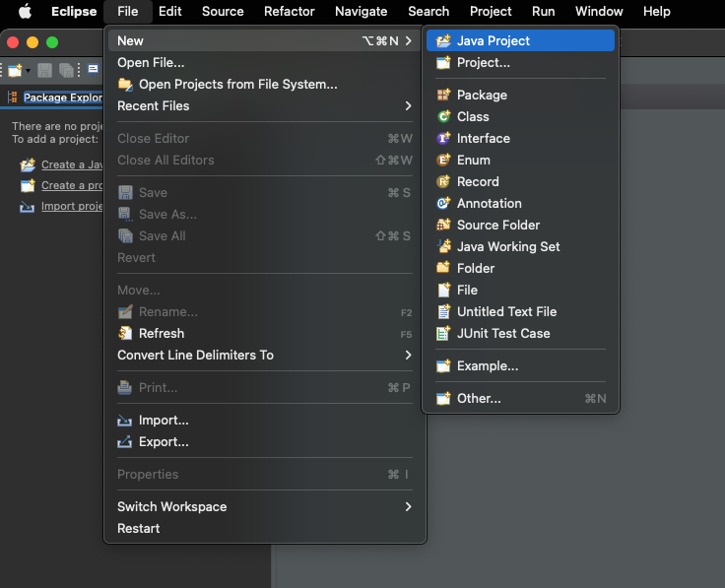Click the Record icon

click(443, 181)
